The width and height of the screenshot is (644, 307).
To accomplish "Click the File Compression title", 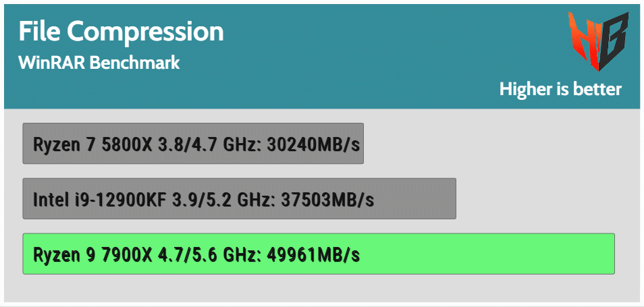I will pos(121,32).
